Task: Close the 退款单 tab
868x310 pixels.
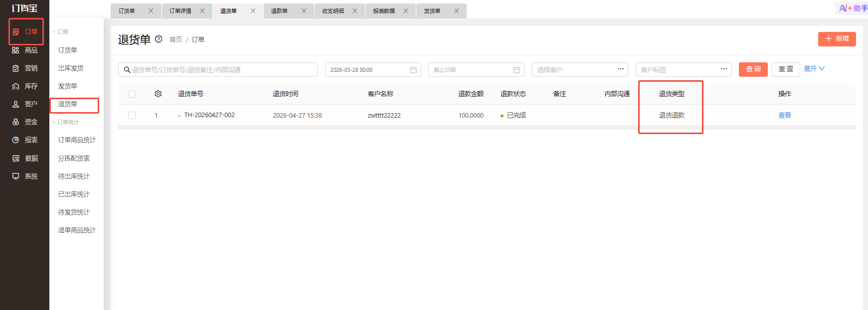Action: (304, 11)
